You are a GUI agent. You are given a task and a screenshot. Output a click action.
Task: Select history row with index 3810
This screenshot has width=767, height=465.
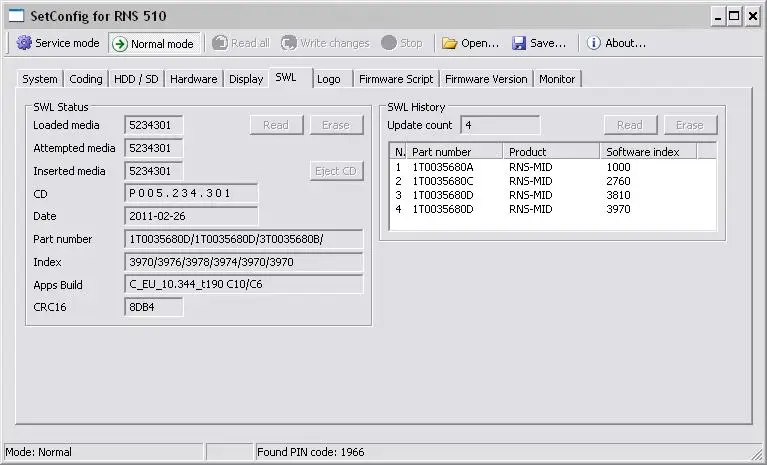tap(553, 195)
